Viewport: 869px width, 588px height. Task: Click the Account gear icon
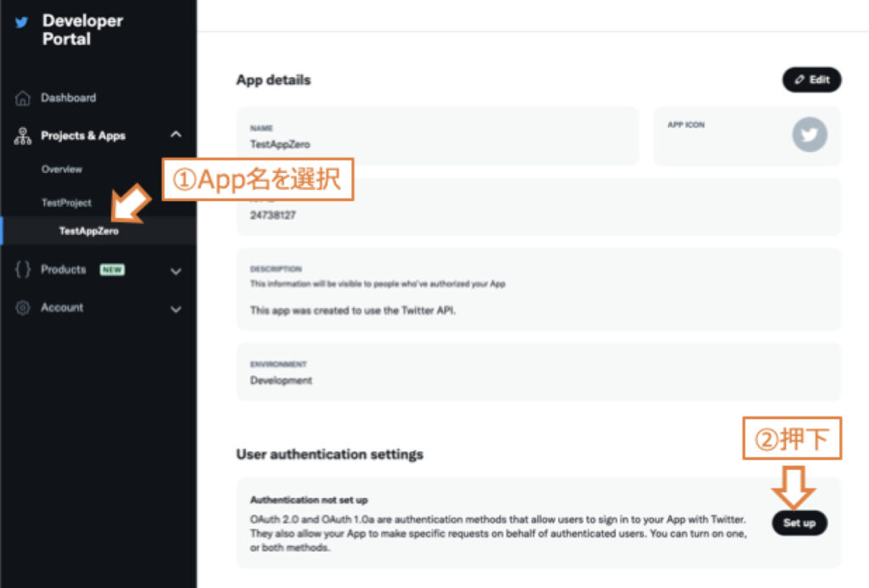[x=23, y=308]
